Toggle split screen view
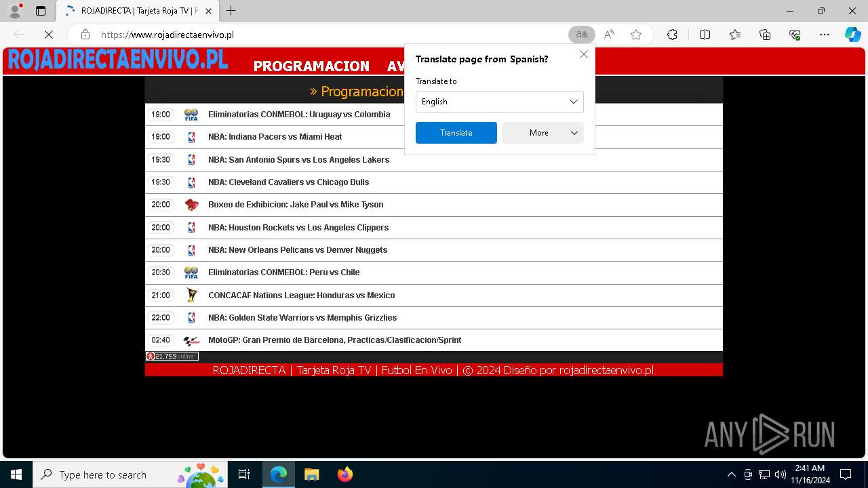 705,35
